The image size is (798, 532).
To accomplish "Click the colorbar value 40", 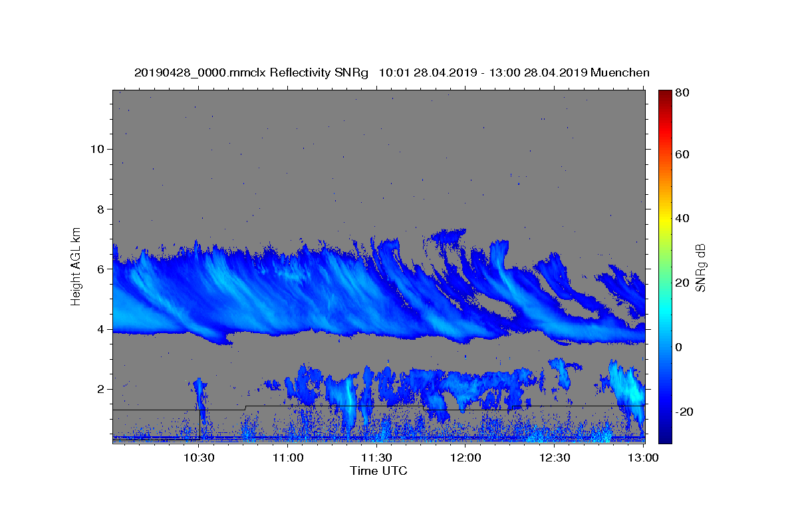I will pyautogui.click(x=682, y=218).
